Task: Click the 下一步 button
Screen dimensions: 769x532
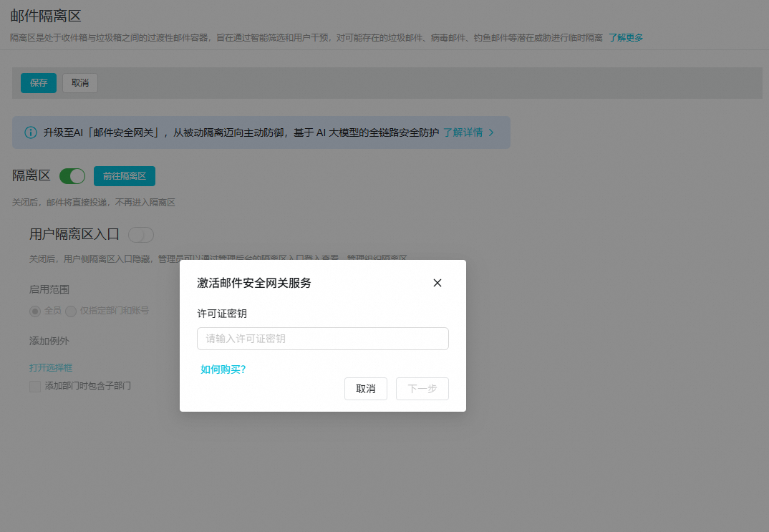Action: point(422,389)
